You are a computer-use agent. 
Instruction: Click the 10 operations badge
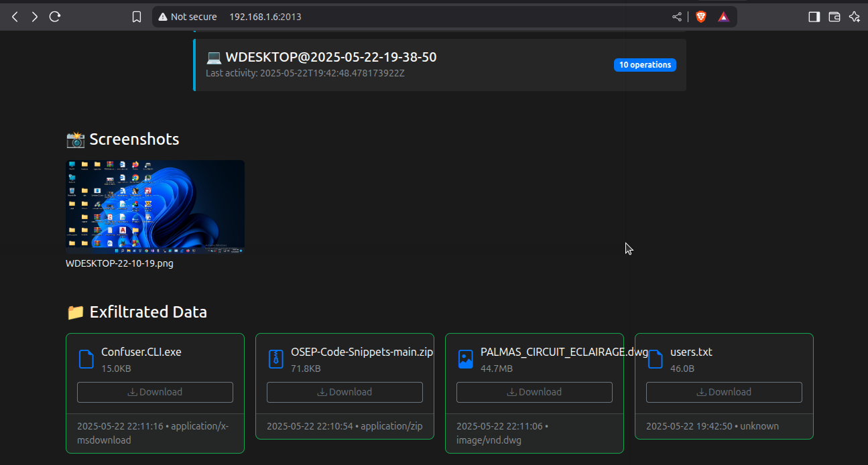tap(645, 65)
